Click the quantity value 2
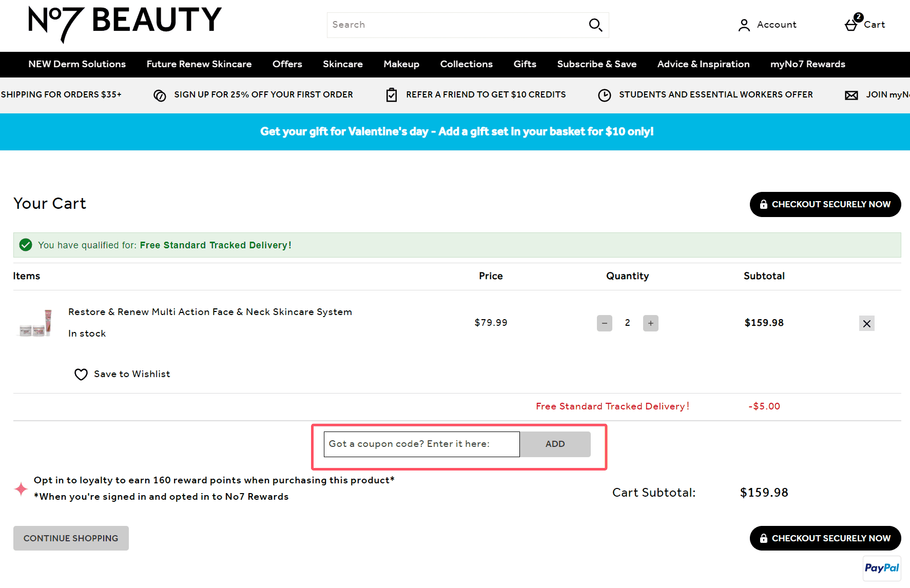The width and height of the screenshot is (910, 588). click(627, 323)
